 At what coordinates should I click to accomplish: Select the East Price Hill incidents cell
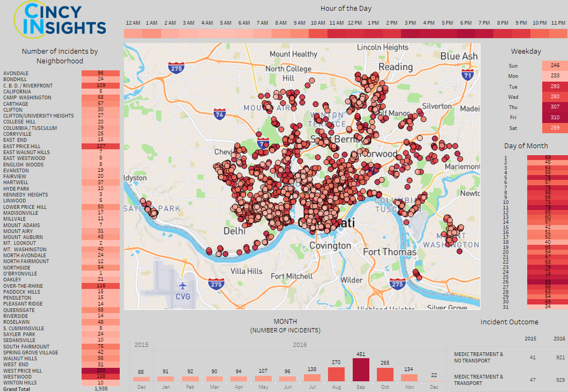[x=100, y=146]
